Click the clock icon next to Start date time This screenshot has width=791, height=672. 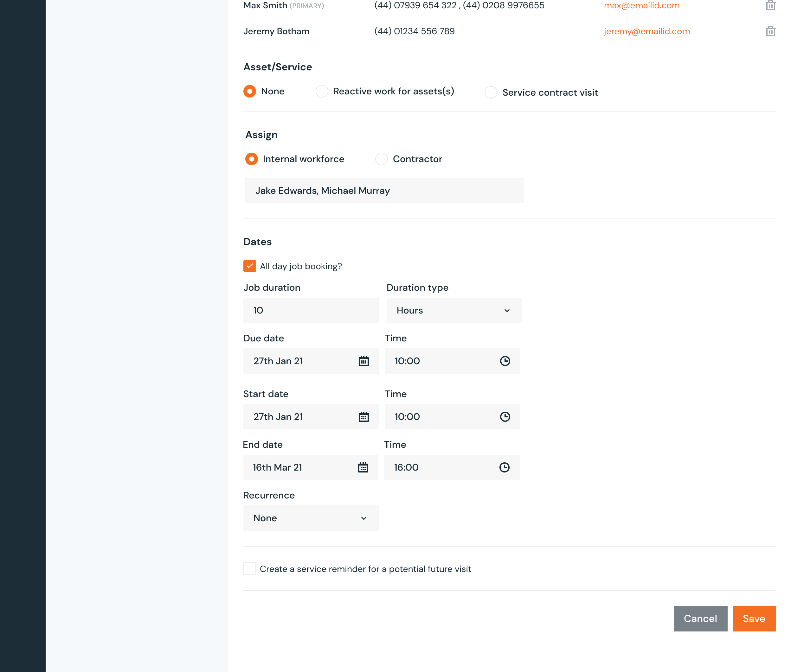click(505, 417)
